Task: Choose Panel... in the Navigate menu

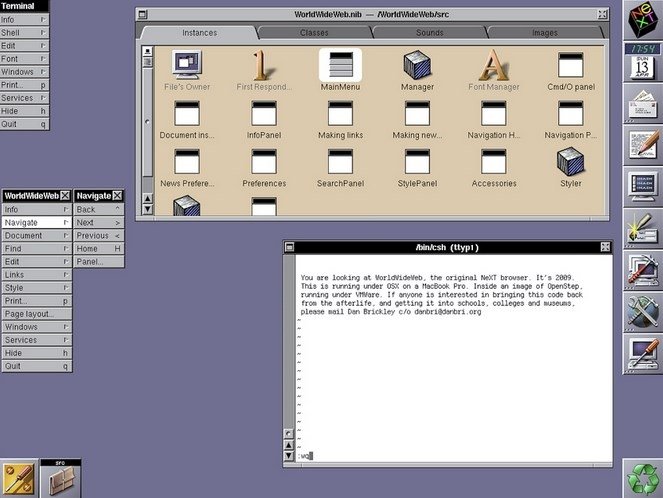Action: (x=99, y=262)
